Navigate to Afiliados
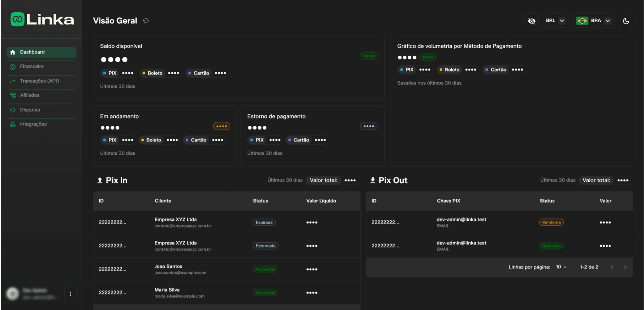 point(41,95)
